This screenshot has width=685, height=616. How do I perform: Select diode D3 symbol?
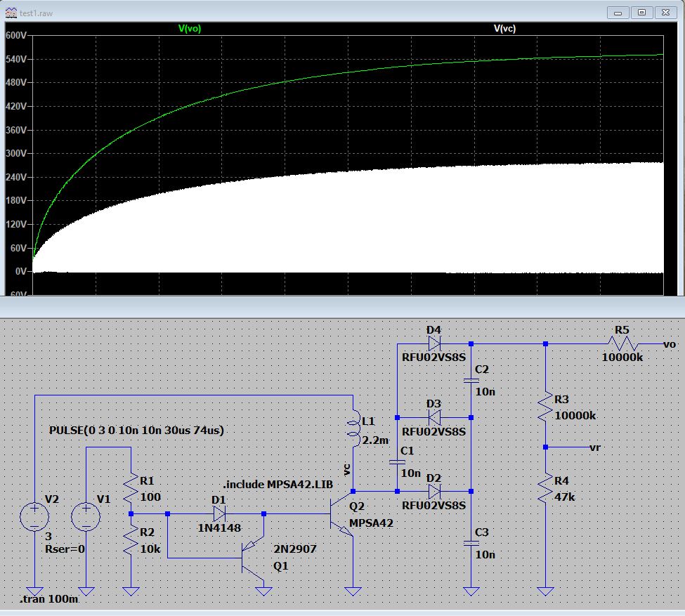point(434,418)
